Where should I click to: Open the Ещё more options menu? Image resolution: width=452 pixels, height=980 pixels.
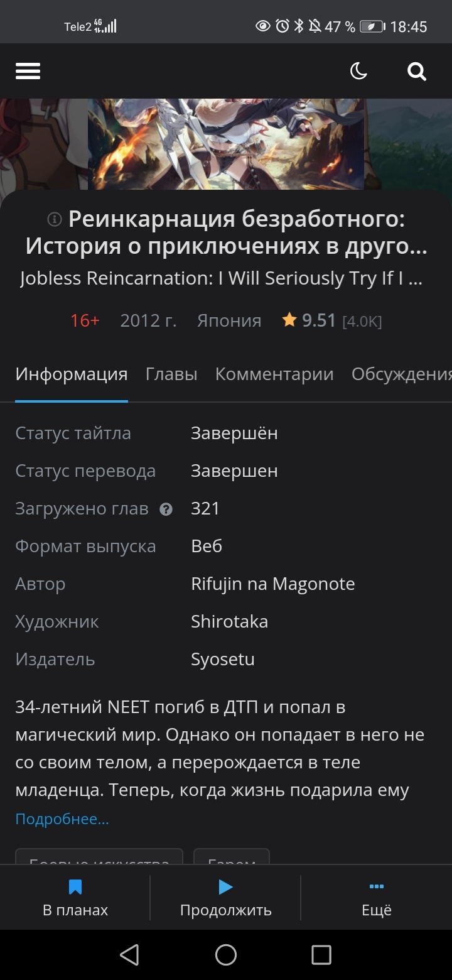[x=377, y=898]
